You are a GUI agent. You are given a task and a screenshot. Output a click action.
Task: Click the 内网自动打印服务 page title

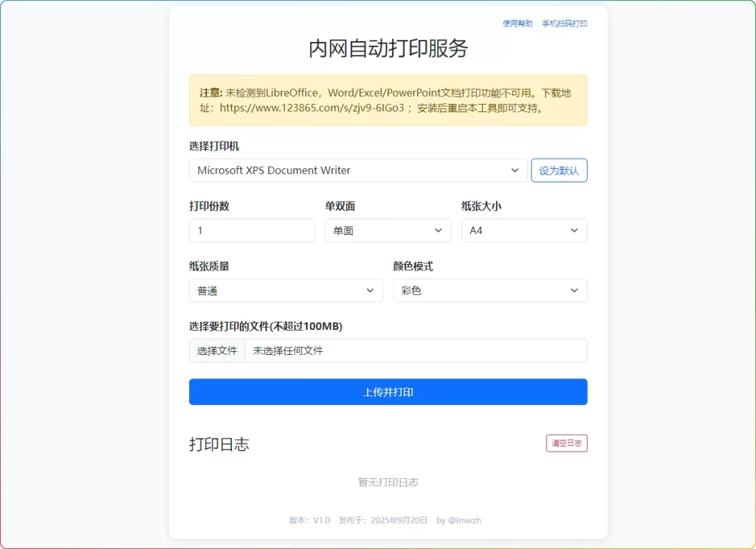pos(388,49)
